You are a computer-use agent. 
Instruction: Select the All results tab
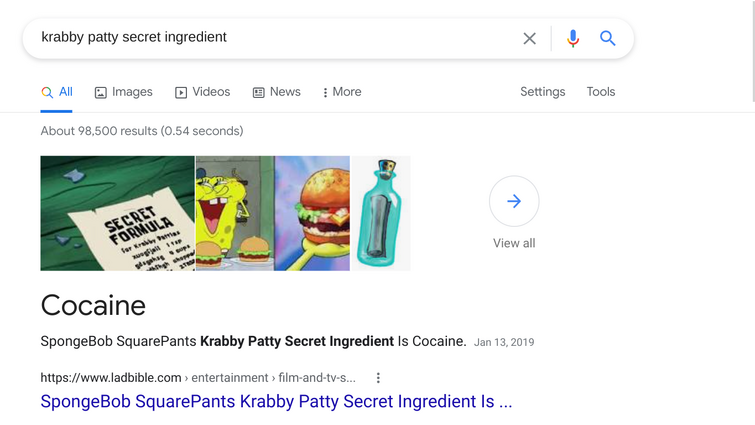point(56,92)
